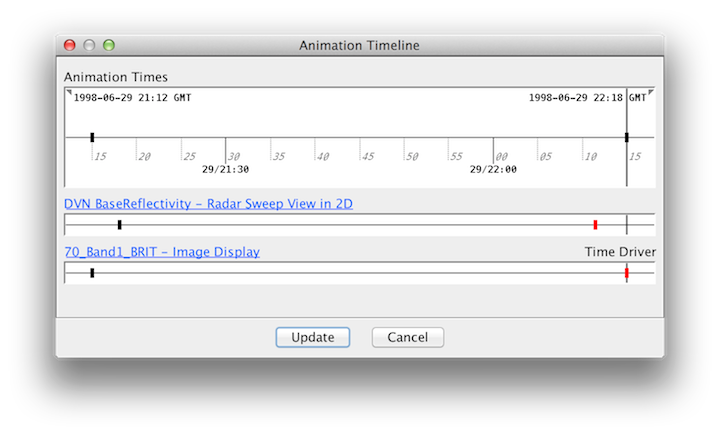This screenshot has width=720, height=435.
Task: Select the red marker on DVN BaseReflectivity timeline
Action: click(x=595, y=225)
